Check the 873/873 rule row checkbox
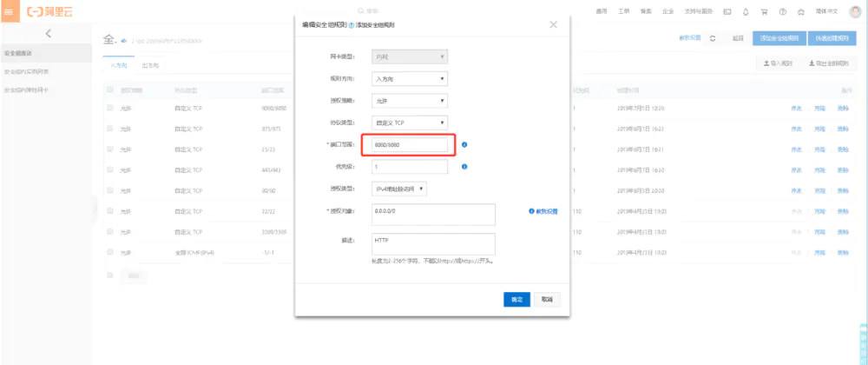This screenshot has height=365, width=868. [109, 129]
